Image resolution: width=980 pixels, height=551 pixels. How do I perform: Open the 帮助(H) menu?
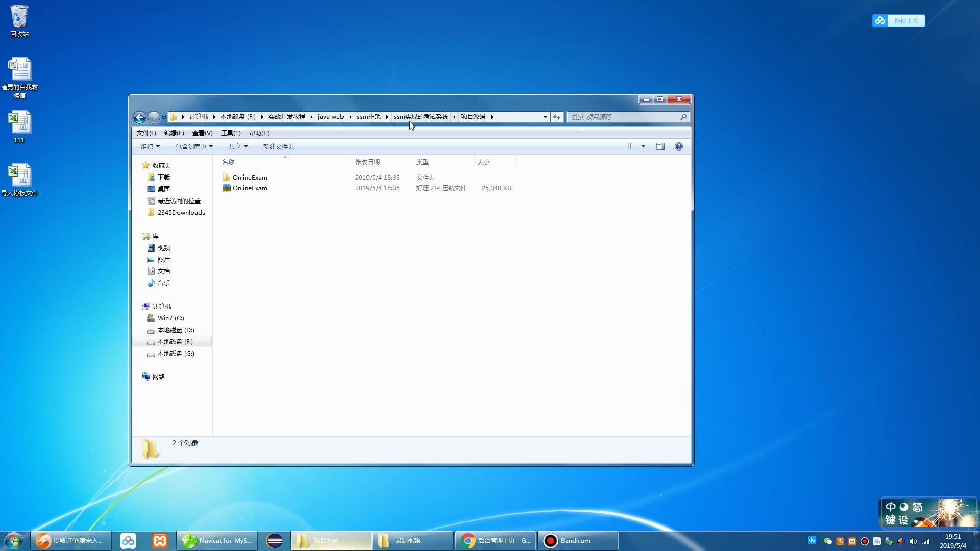(x=259, y=133)
